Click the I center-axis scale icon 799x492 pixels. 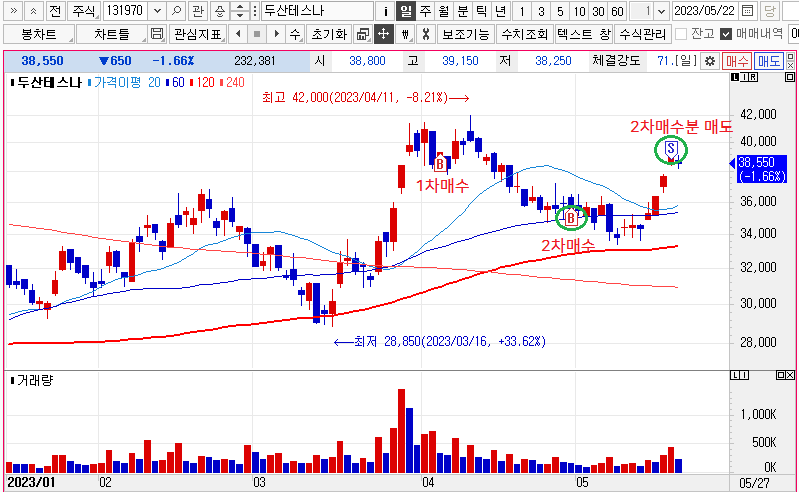[744, 77]
